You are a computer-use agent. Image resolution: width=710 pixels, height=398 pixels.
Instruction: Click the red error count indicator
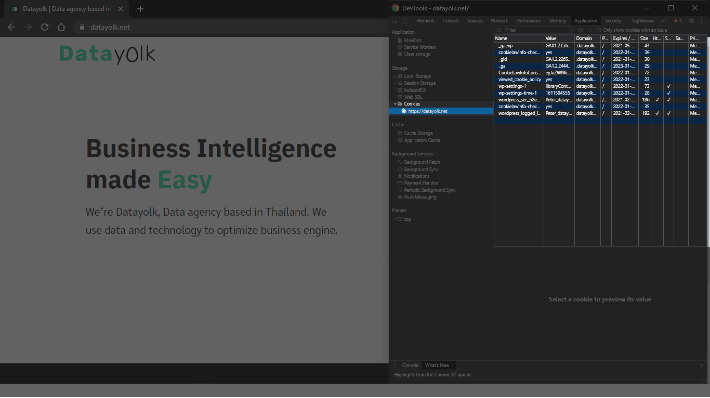pyautogui.click(x=677, y=21)
